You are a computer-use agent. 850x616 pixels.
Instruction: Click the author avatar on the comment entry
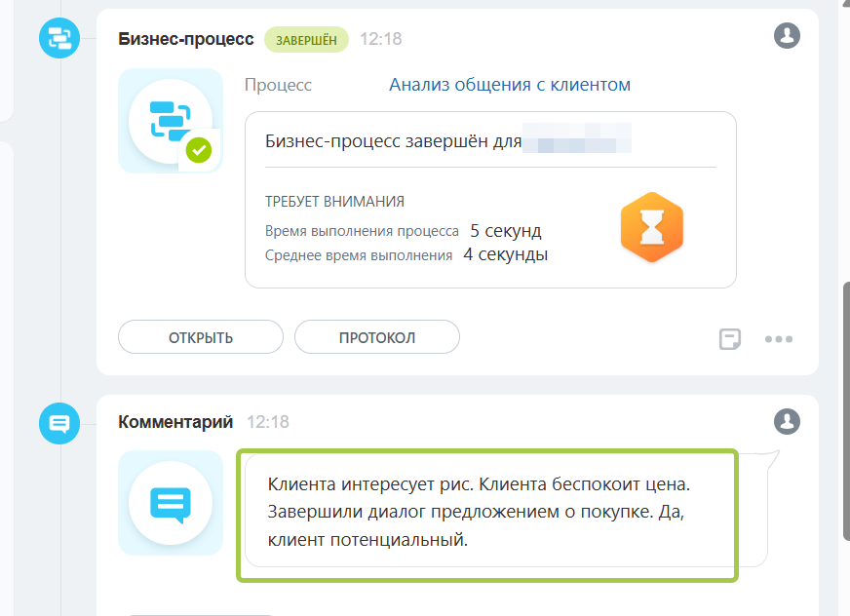[788, 422]
